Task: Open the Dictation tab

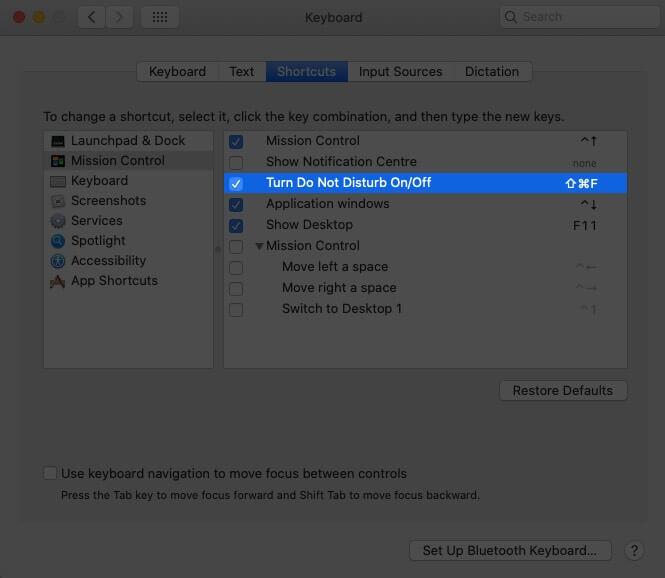Action: (492, 71)
